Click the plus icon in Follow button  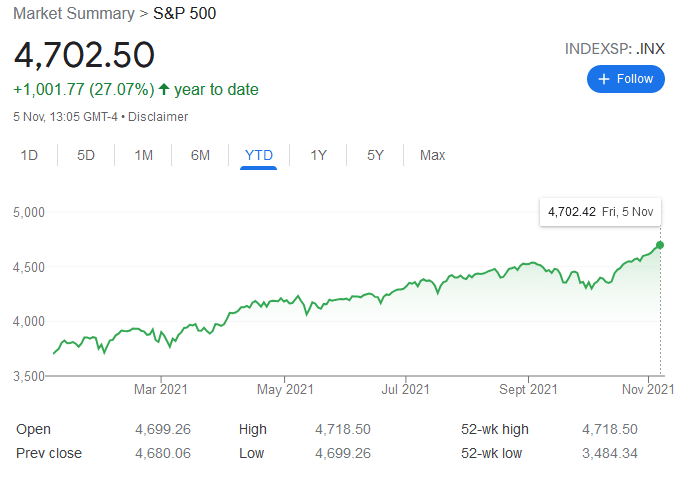[603, 79]
